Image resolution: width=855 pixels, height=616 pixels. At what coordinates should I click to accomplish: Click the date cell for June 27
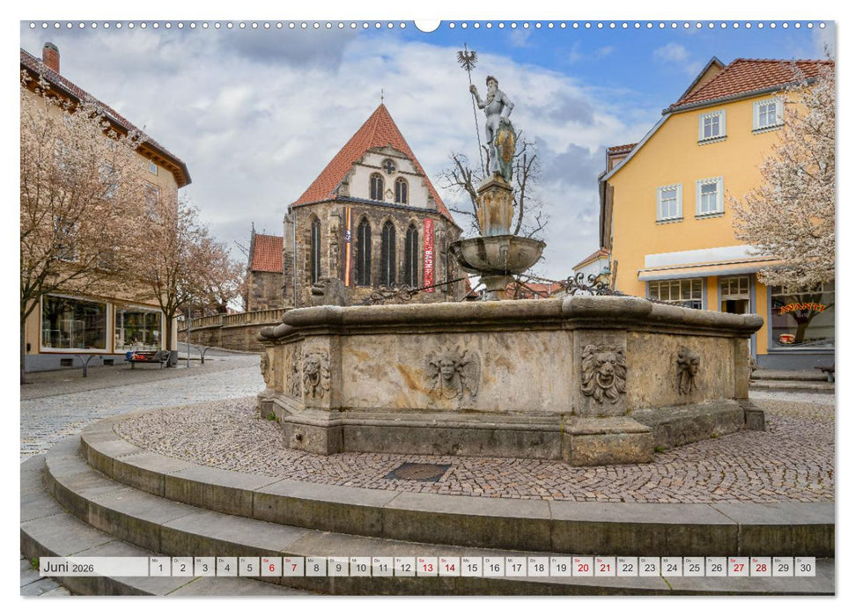pos(738,568)
